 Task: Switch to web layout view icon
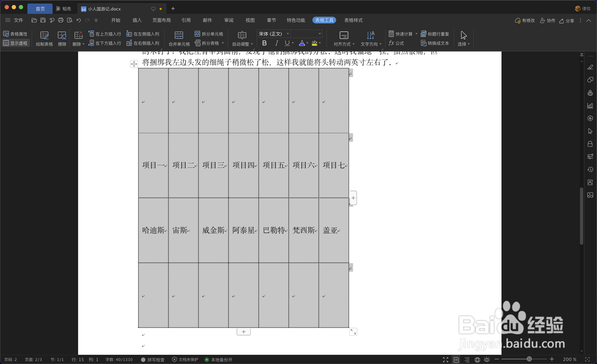[477, 360]
